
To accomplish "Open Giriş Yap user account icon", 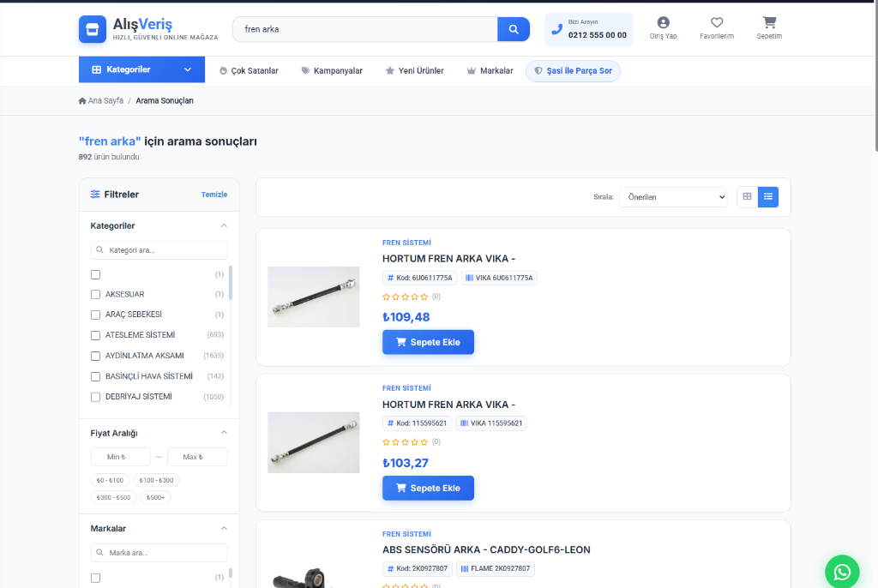I will [x=663, y=22].
